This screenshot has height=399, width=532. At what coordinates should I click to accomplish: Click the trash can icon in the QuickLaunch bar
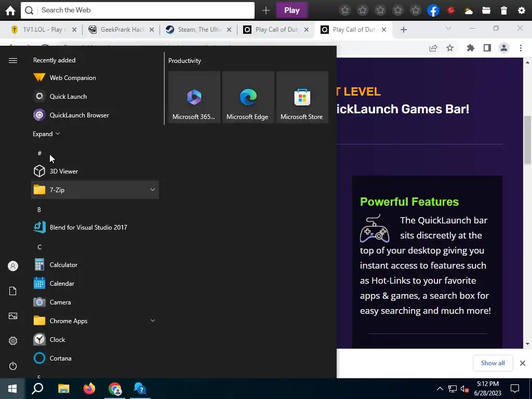tap(504, 10)
